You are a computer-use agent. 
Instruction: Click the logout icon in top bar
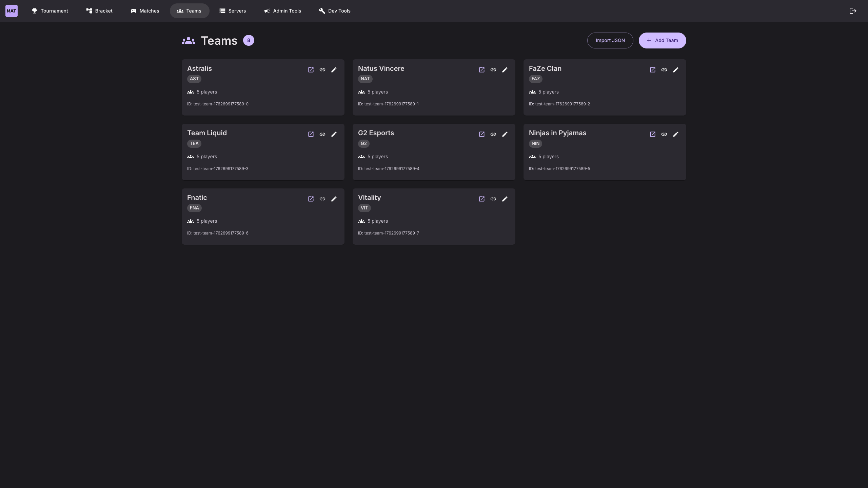tap(853, 11)
